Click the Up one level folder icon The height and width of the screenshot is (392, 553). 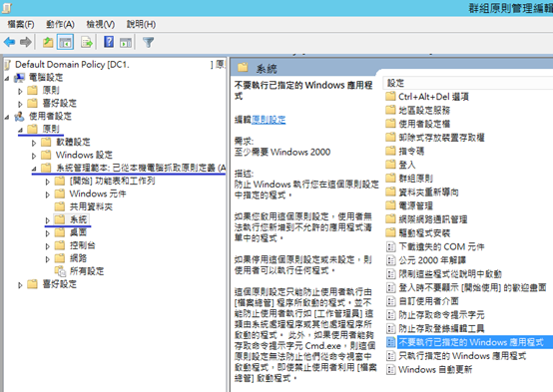pos(48,43)
